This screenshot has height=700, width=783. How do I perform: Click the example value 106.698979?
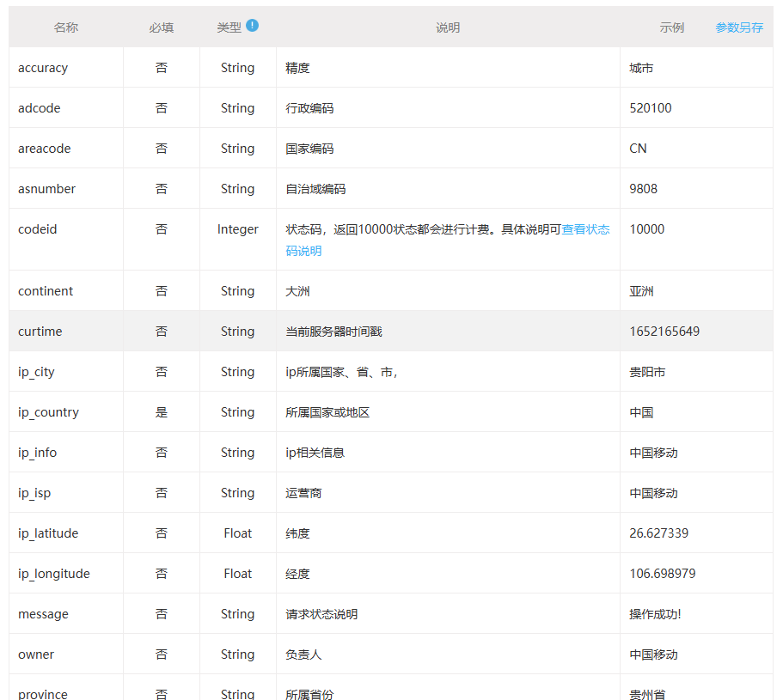(662, 574)
